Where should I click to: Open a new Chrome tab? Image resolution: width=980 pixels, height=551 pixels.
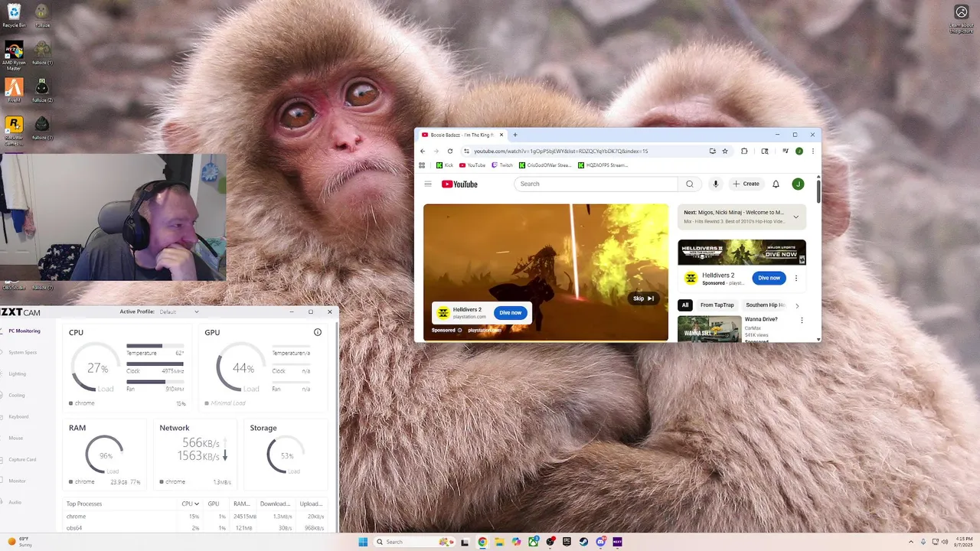[514, 135]
